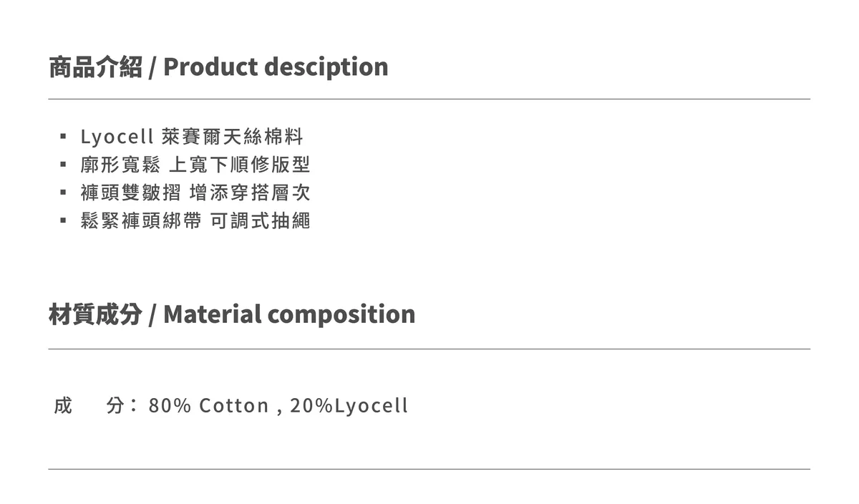Click the 萊賽爾天絲棉料 text
The image size is (859, 504).
(233, 136)
